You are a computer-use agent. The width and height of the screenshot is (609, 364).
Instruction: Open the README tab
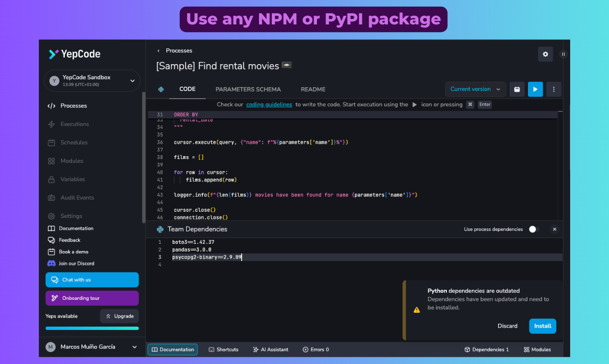pyautogui.click(x=313, y=89)
